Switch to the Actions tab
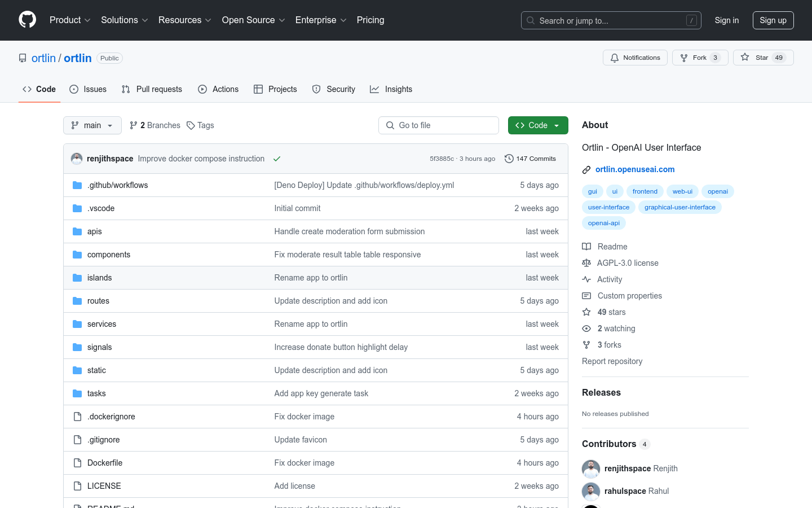The height and width of the screenshot is (508, 812). (x=218, y=89)
